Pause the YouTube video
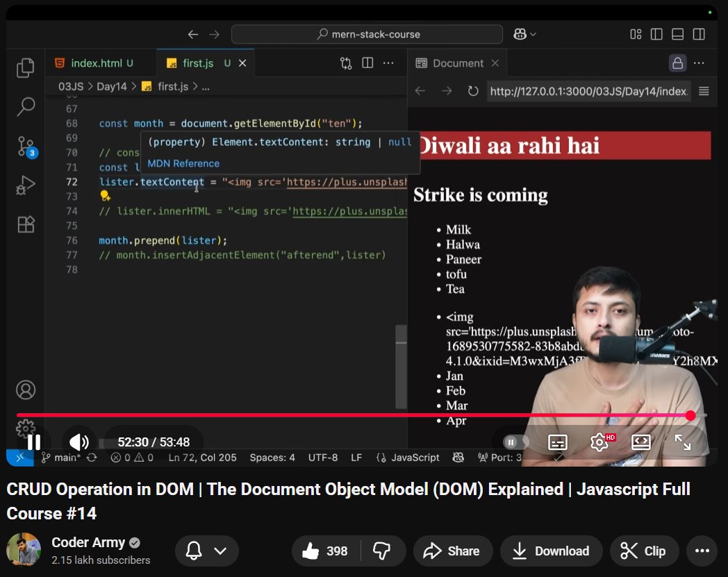This screenshot has height=577, width=728. pyautogui.click(x=34, y=442)
